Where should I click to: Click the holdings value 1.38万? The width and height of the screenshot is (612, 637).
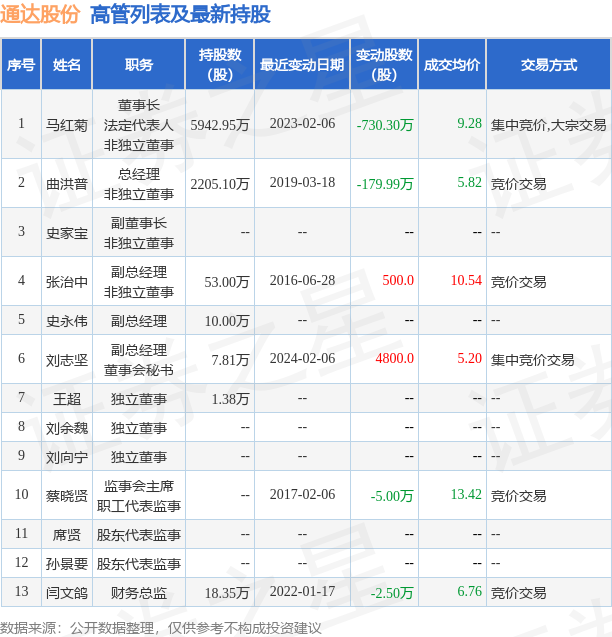[x=230, y=399]
